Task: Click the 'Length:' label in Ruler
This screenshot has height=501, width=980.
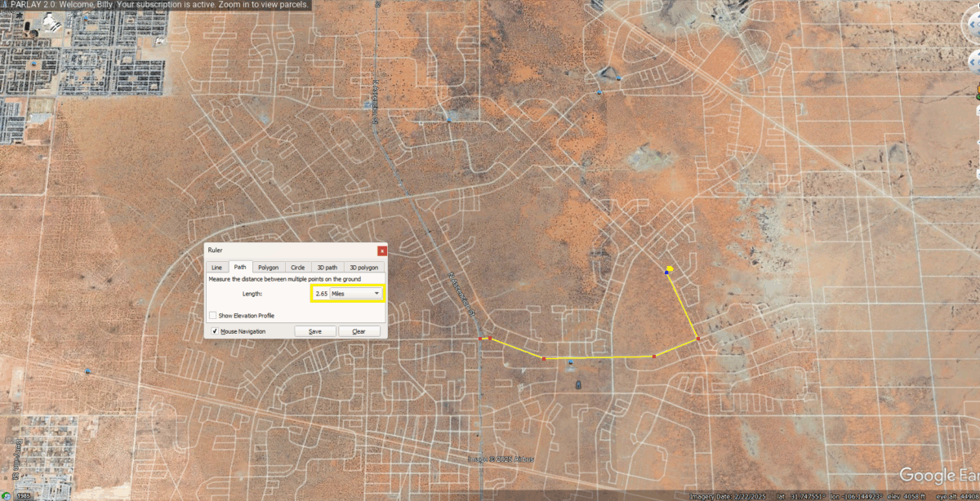Action: point(252,293)
